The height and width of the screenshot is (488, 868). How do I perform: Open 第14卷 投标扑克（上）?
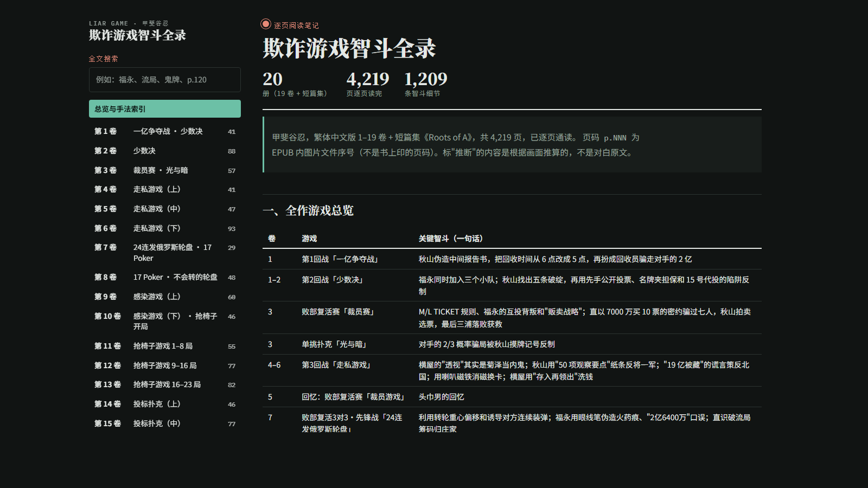165,404
